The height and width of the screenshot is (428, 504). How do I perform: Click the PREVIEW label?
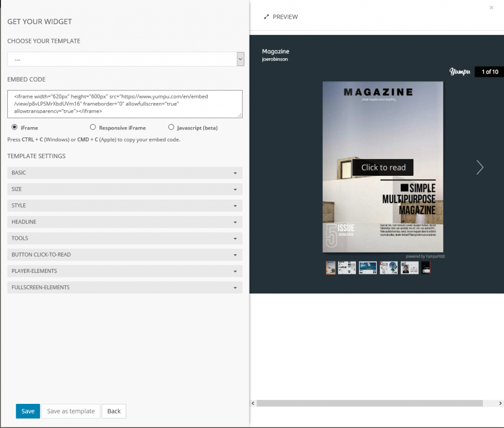point(285,17)
